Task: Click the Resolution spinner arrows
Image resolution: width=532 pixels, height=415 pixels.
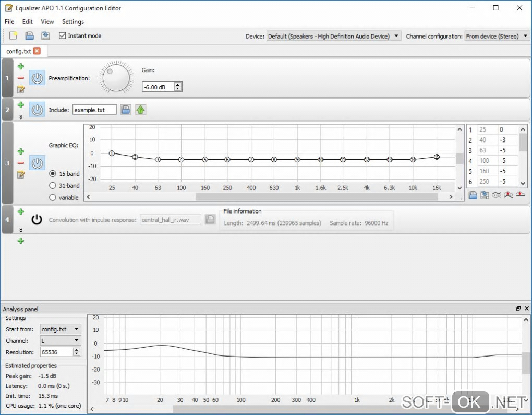Action: pyautogui.click(x=77, y=352)
